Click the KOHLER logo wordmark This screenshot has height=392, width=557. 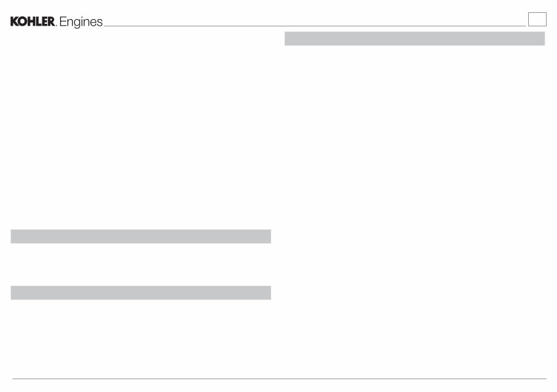[x=32, y=21]
